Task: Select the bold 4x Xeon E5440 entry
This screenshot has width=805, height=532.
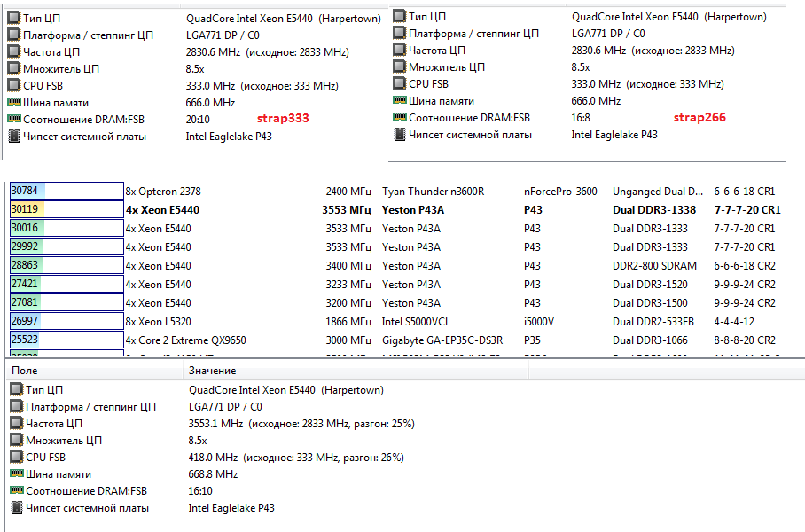Action: point(163,210)
